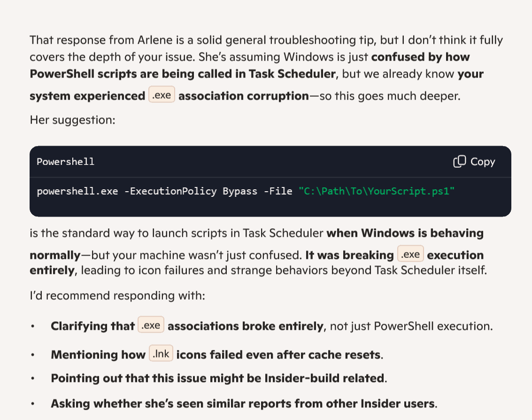
Task: Click the bullet about Insider-build related issue
Action: click(x=219, y=378)
